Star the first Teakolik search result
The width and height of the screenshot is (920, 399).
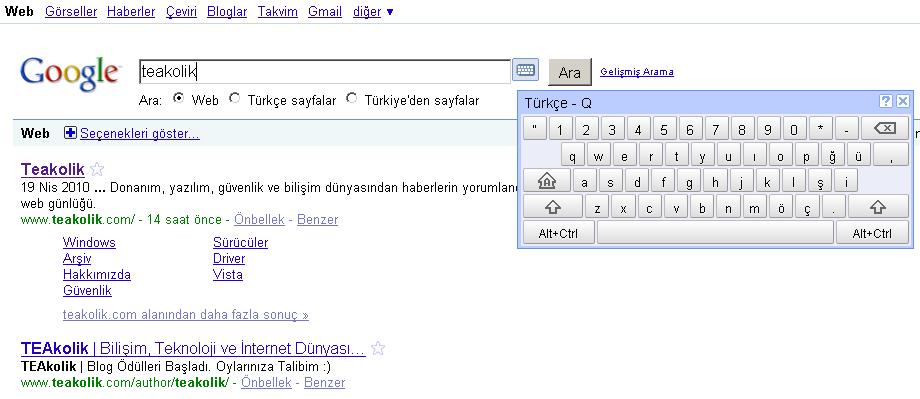pos(97,170)
